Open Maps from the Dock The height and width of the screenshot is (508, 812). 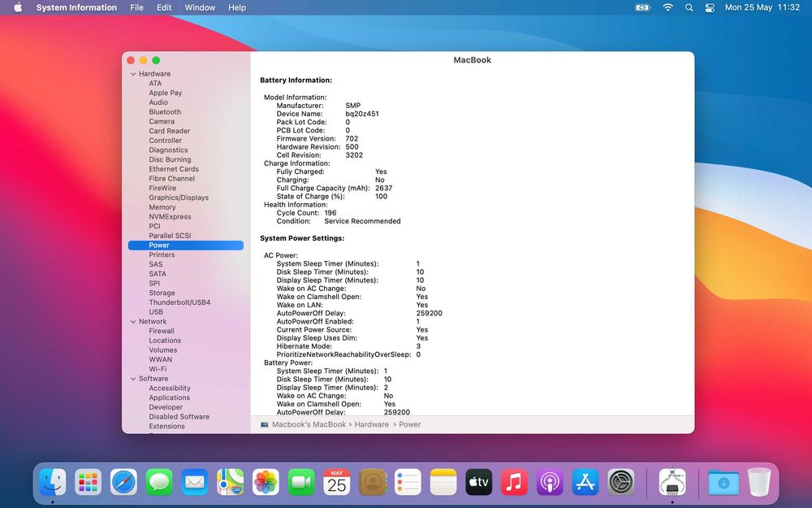[x=230, y=482]
